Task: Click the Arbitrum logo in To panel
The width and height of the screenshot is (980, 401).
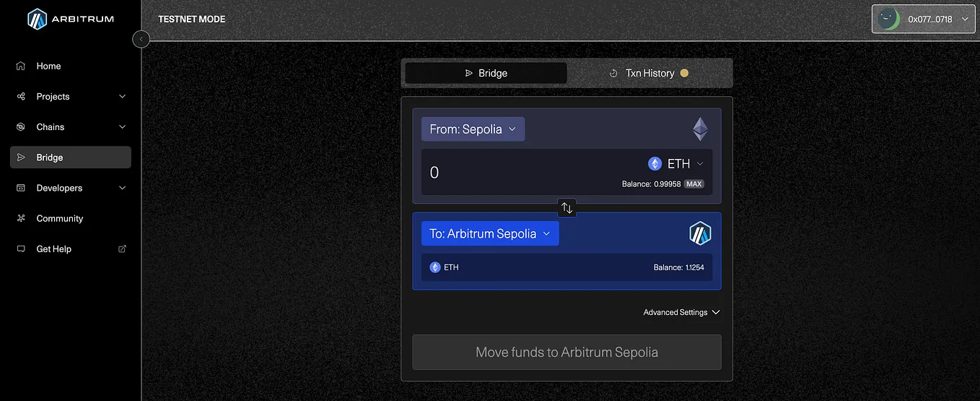Action: pyautogui.click(x=700, y=233)
